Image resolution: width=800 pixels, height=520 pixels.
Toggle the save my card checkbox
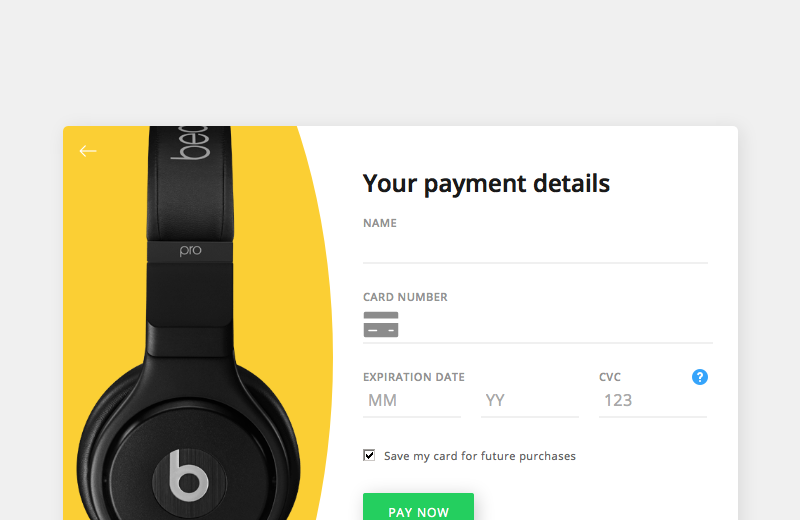[x=370, y=455]
